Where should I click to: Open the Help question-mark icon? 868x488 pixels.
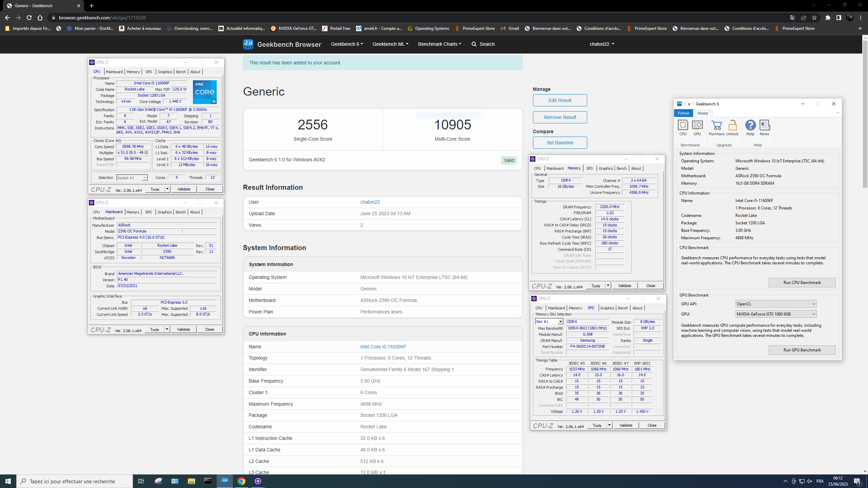[750, 128]
